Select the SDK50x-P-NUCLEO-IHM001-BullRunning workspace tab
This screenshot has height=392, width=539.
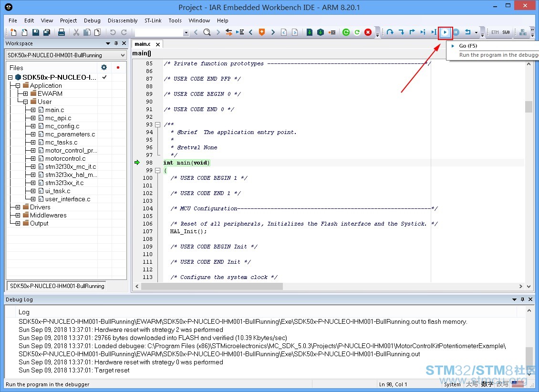[x=57, y=286]
